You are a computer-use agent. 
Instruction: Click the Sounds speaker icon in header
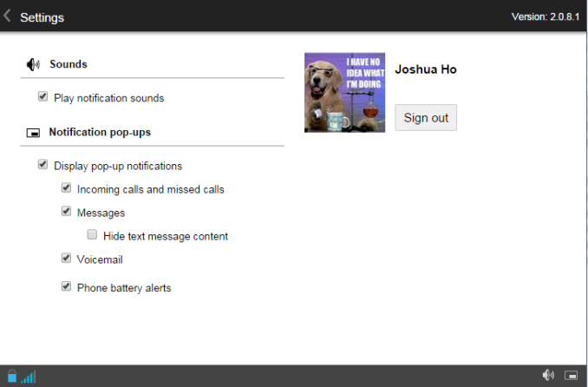click(x=33, y=64)
